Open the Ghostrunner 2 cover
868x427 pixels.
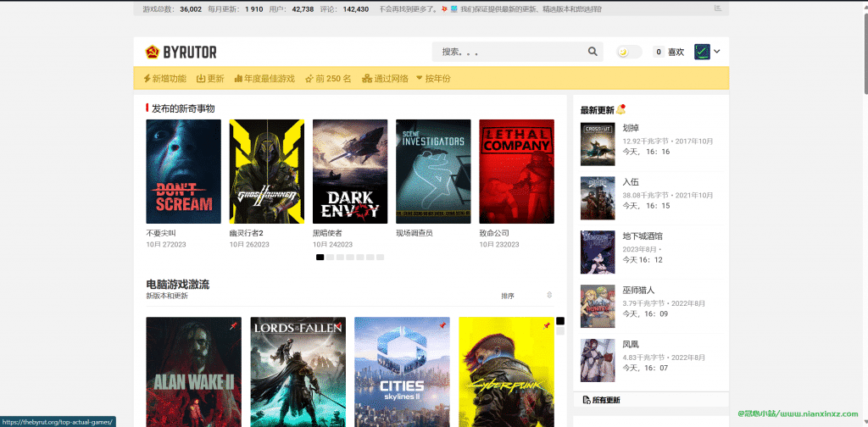coord(267,171)
